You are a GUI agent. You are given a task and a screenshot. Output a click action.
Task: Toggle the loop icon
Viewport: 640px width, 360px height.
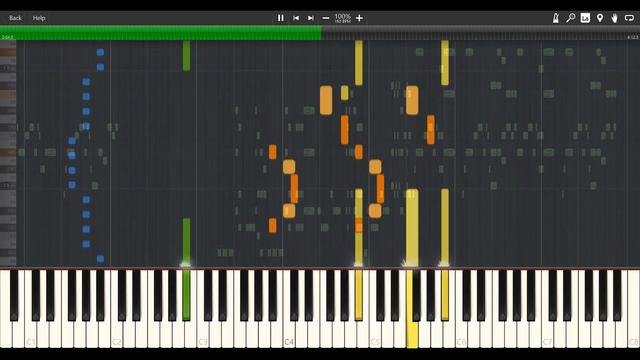pos(629,18)
